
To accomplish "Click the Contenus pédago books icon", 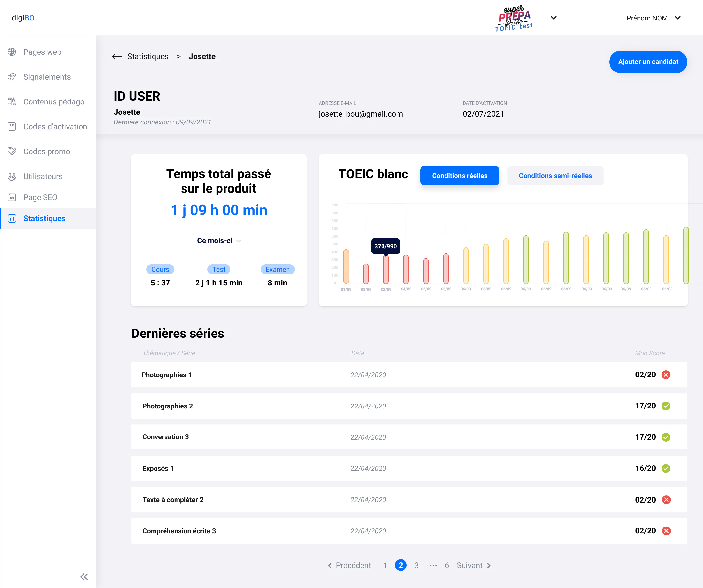I will pyautogui.click(x=12, y=101).
